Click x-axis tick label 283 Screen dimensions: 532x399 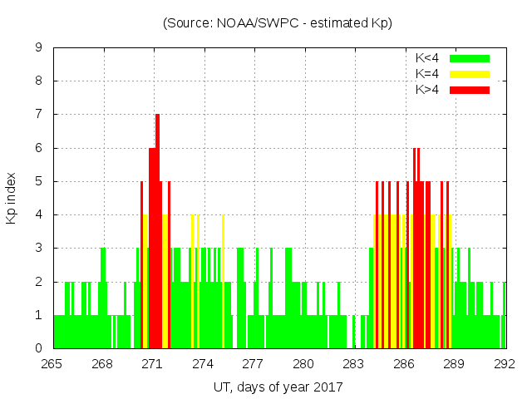coord(353,364)
